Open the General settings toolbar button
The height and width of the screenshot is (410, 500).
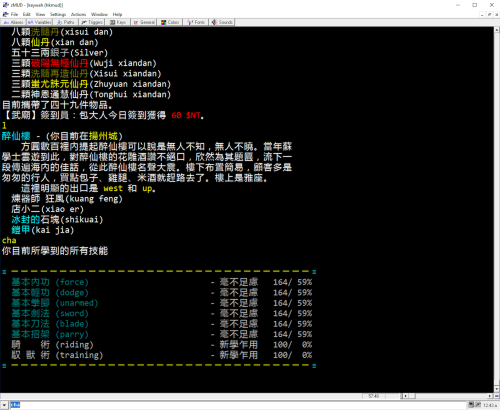click(144, 22)
